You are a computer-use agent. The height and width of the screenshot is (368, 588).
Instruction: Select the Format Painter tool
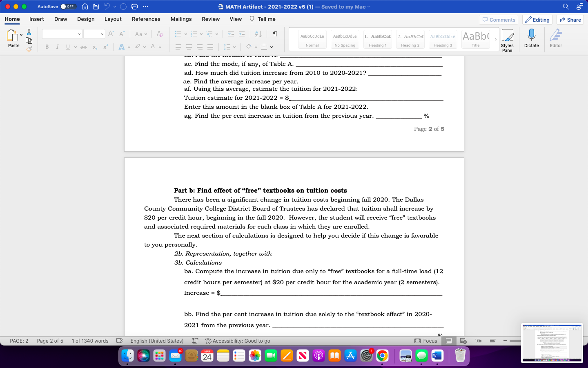coord(29,49)
